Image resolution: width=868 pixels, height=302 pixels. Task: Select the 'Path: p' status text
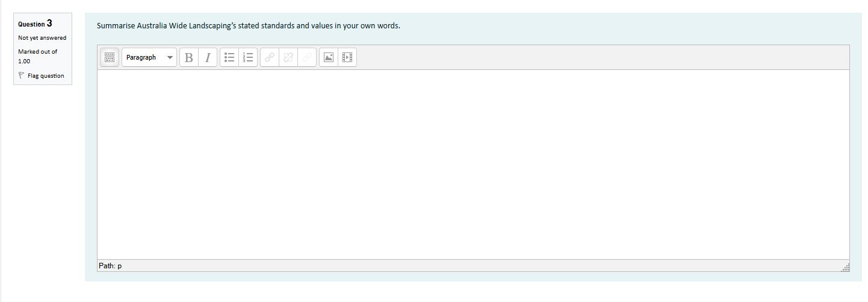pos(110,266)
